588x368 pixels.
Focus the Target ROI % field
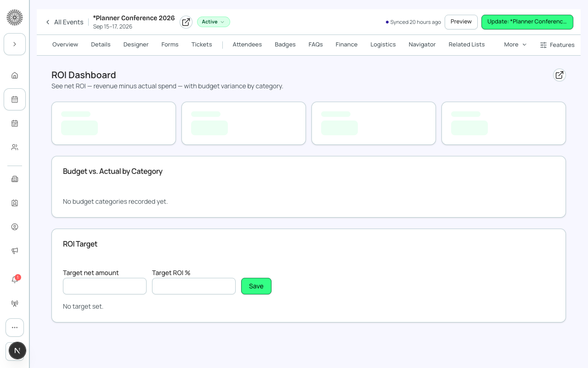[194, 286]
